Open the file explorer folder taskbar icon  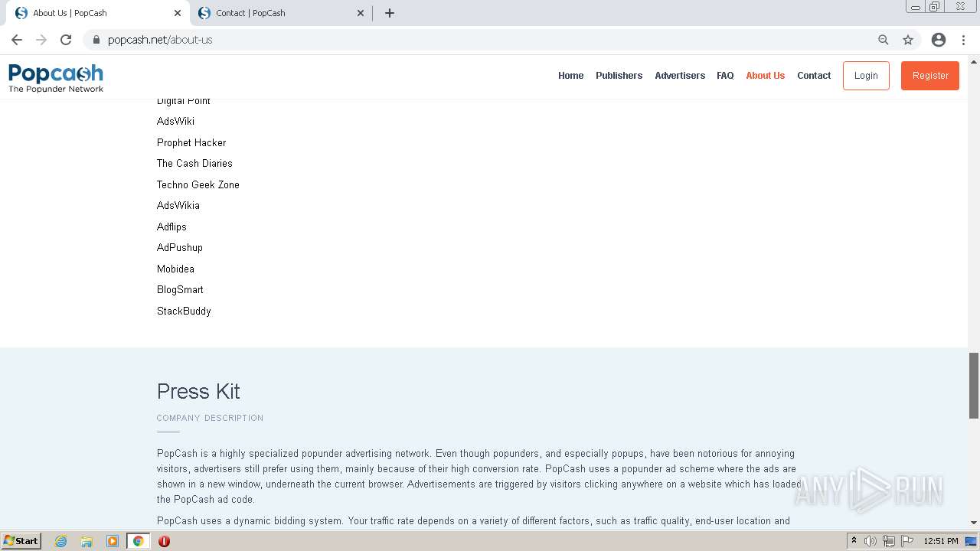point(87,541)
